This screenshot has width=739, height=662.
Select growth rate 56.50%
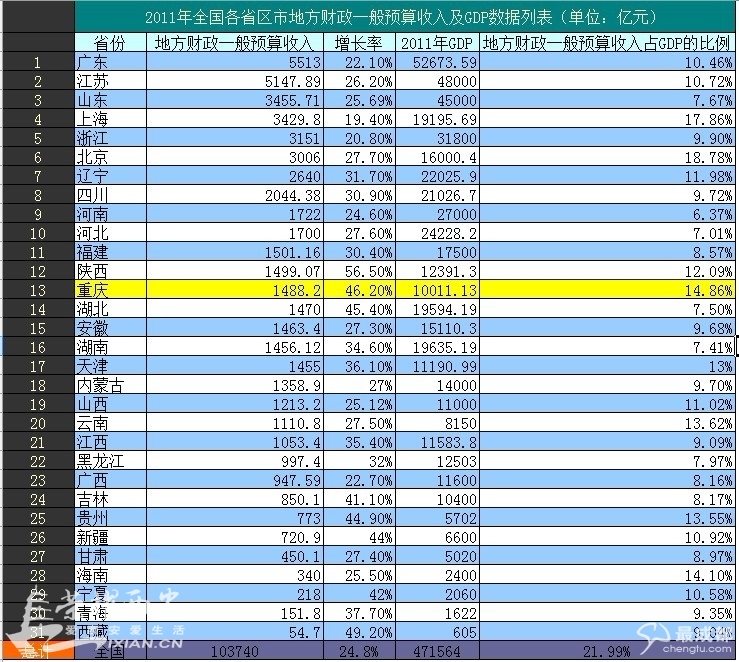(360, 271)
